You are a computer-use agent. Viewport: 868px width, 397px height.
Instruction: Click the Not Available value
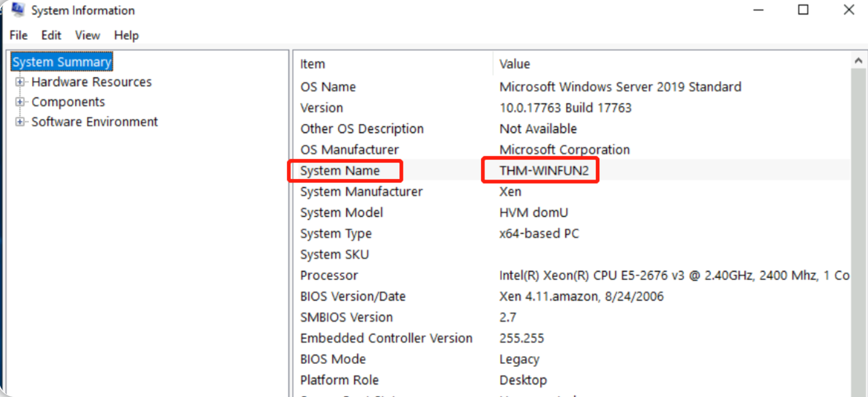(538, 129)
